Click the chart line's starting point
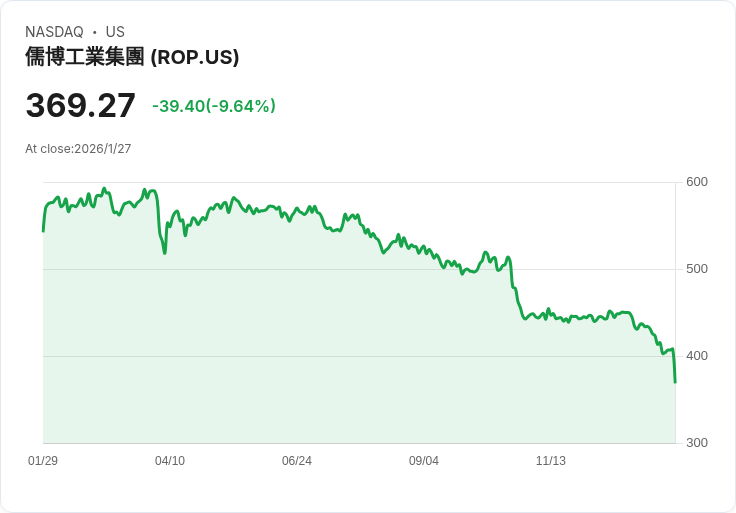Viewport: 736px width, 513px height. [43, 231]
